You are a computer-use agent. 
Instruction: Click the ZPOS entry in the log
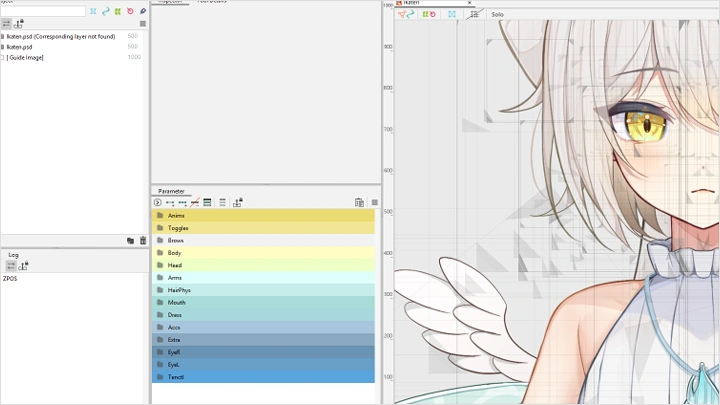tap(10, 279)
